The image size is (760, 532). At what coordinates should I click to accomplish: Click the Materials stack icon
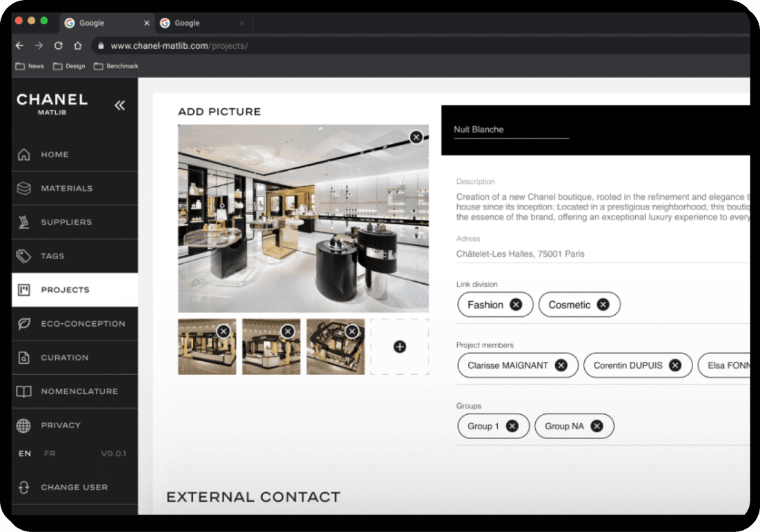point(23,189)
